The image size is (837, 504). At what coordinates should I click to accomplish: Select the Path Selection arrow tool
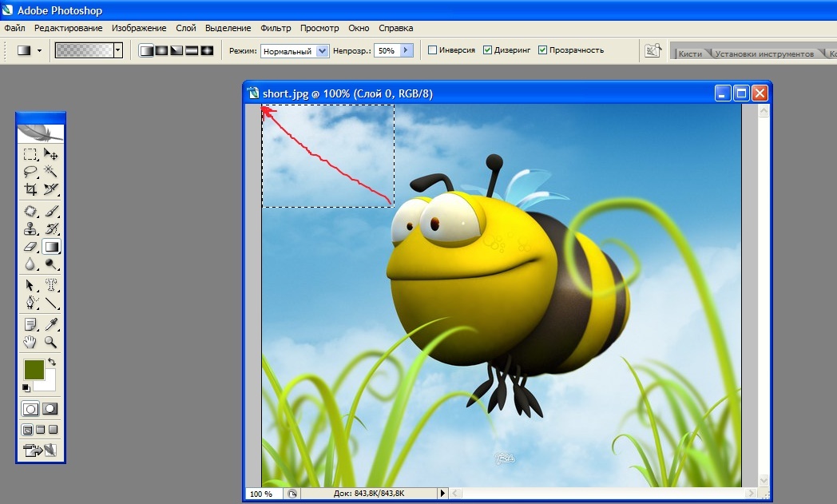click(30, 285)
